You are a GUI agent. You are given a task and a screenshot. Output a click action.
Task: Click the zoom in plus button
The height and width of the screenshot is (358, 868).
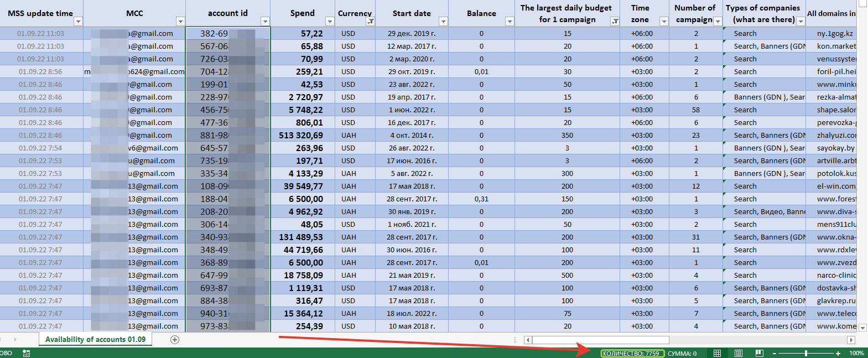[x=838, y=353]
